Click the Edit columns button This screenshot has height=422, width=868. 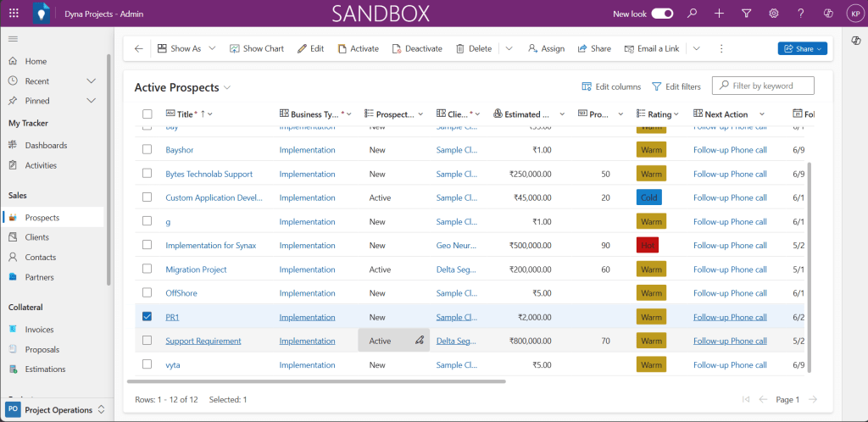point(611,86)
